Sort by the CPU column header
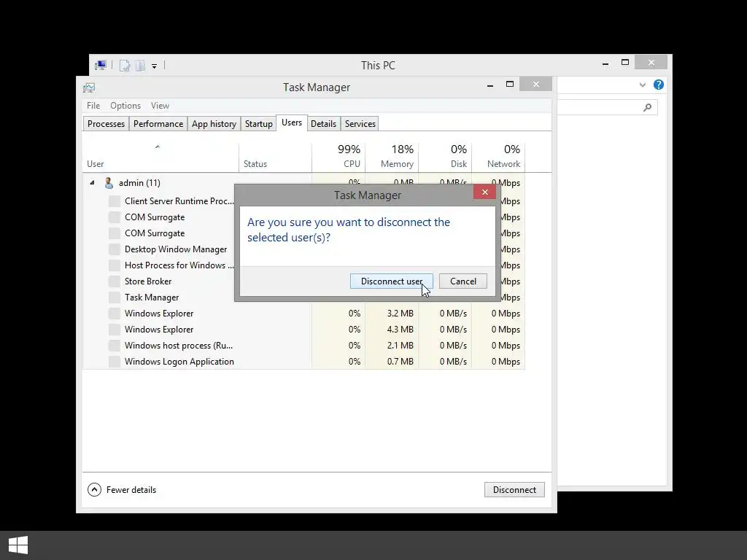Screen dimensions: 747x560 coord(338,157)
